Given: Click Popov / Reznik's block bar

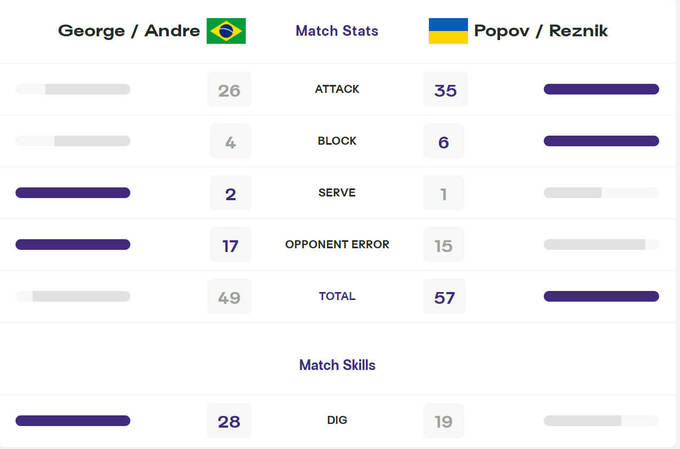Looking at the screenshot, I should (601, 141).
